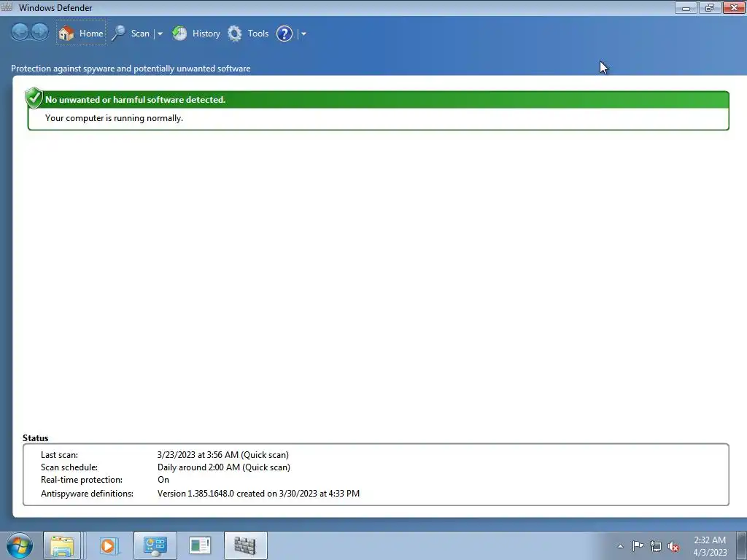Open the Windows Start orb
Viewport: 747px width, 560px height.
pyautogui.click(x=20, y=545)
